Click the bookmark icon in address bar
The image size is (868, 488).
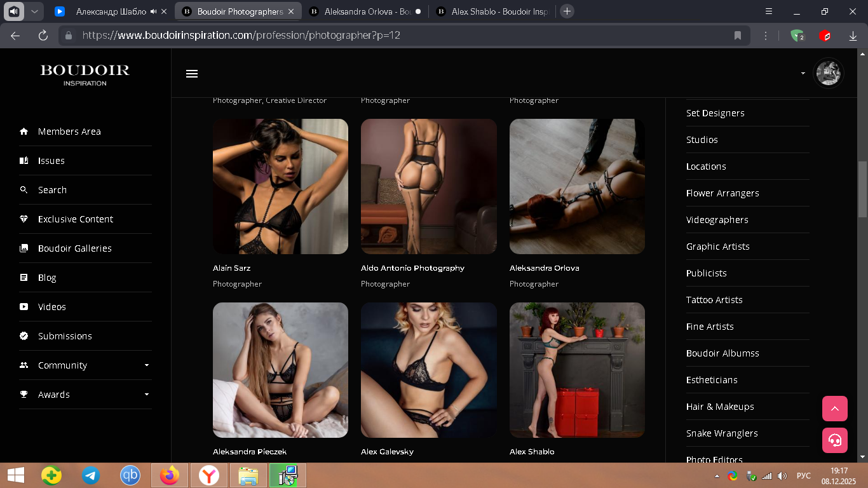tap(738, 36)
